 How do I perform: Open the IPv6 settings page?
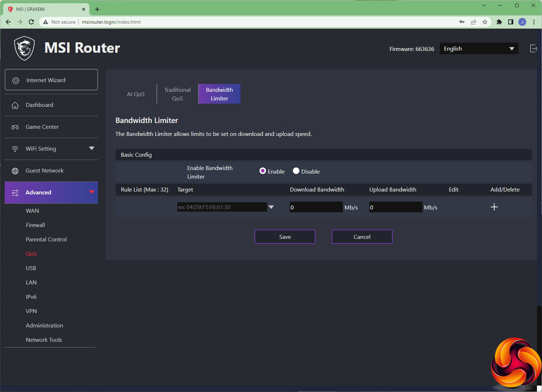31,297
